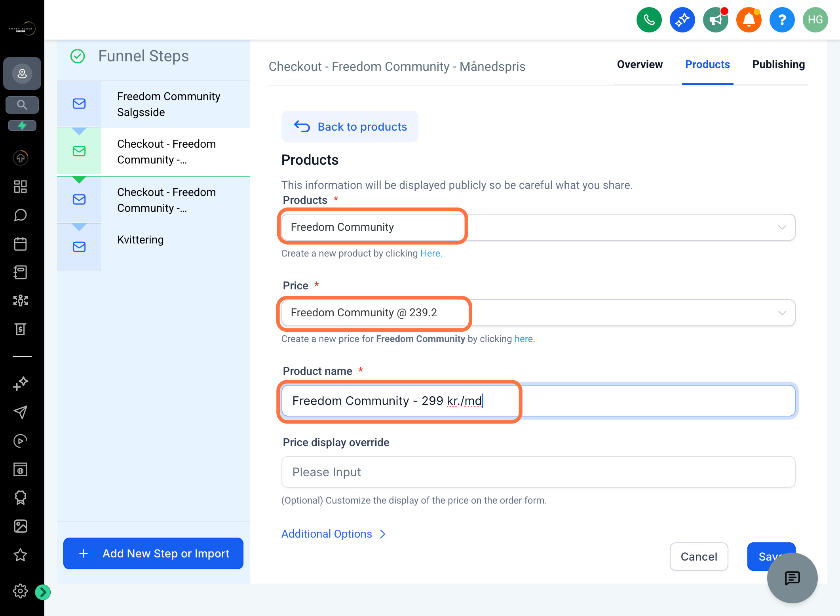Open the media image icon in sidebar
Screen dimensions: 840x616
(21, 526)
